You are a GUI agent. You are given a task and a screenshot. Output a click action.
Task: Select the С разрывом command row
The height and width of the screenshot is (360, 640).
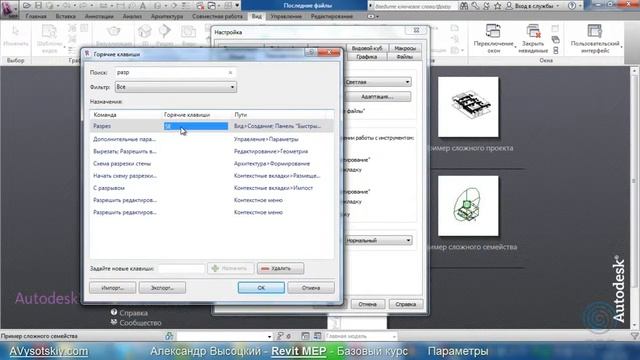211,188
